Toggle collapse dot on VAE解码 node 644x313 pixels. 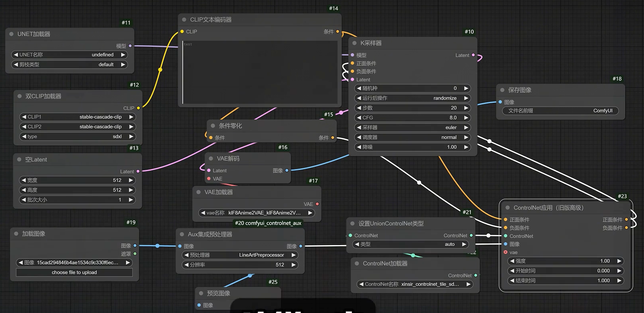pyautogui.click(x=211, y=159)
